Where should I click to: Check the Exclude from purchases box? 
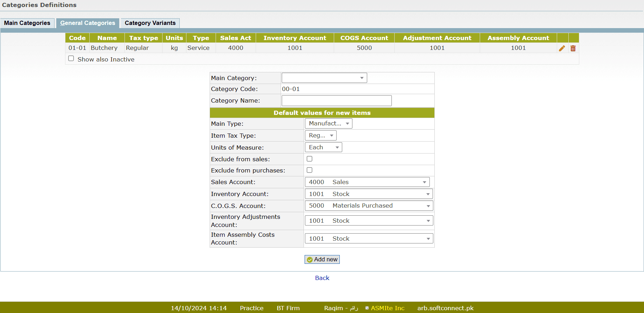(x=310, y=170)
